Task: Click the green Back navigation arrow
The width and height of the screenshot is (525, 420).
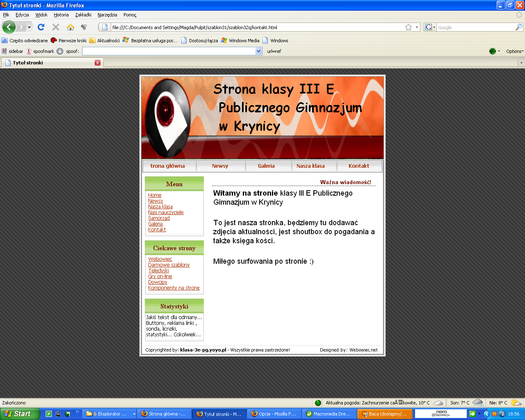Action: tap(9, 27)
